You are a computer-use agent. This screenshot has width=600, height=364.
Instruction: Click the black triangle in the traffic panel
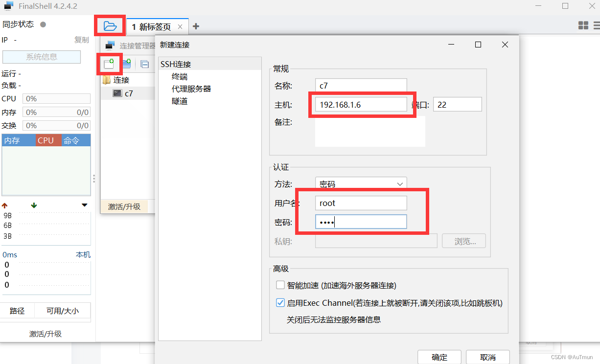coord(84,205)
